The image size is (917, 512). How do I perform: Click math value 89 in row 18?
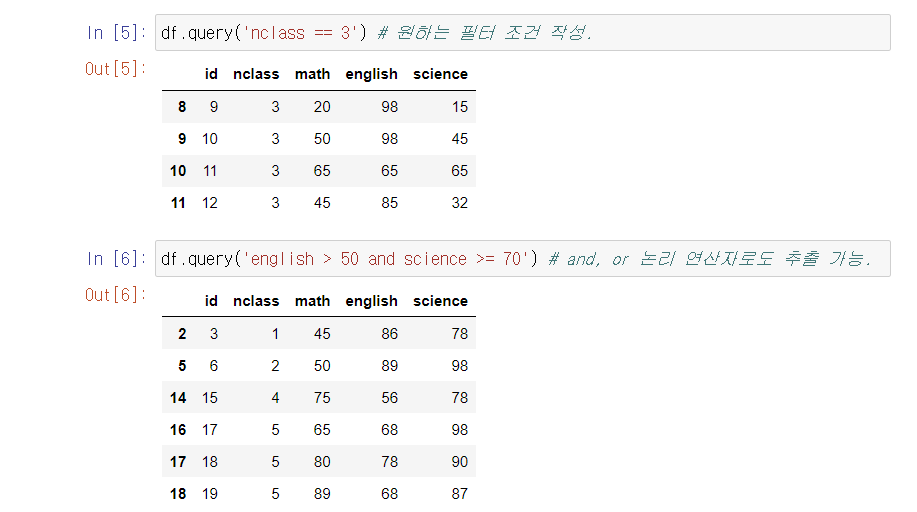coord(322,494)
